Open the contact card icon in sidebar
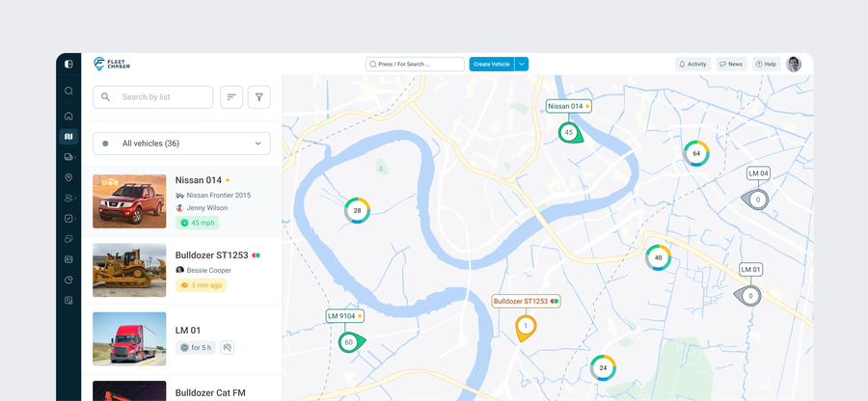This screenshot has height=401, width=868. (68, 259)
